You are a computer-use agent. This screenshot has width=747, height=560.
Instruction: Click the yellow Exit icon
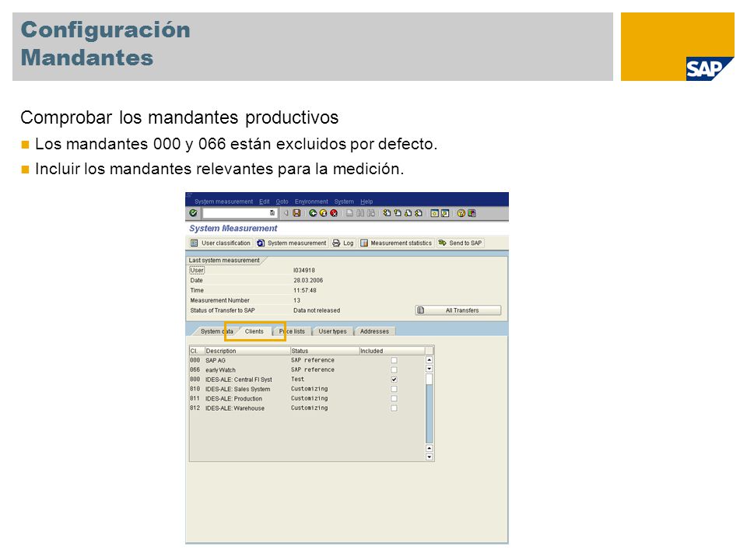324,213
